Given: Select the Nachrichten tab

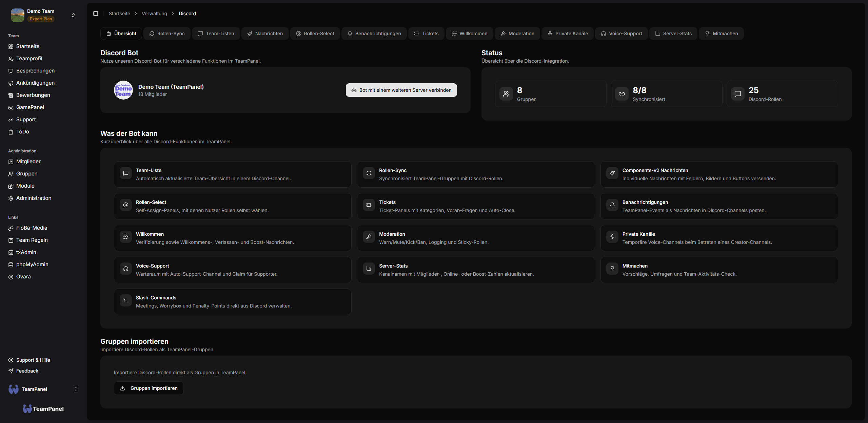Looking at the screenshot, I should point(265,34).
